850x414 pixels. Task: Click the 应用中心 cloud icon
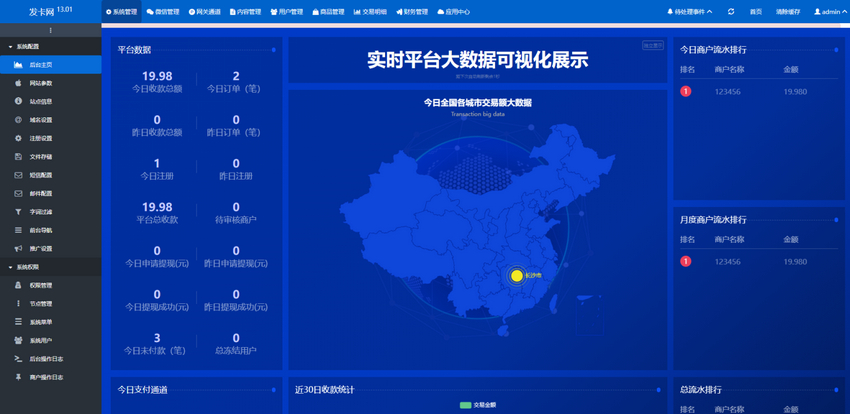point(441,12)
